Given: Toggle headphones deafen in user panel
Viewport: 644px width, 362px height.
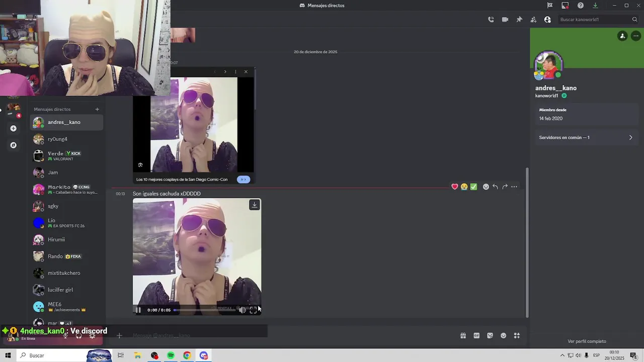Looking at the screenshot, I should click(x=79, y=336).
